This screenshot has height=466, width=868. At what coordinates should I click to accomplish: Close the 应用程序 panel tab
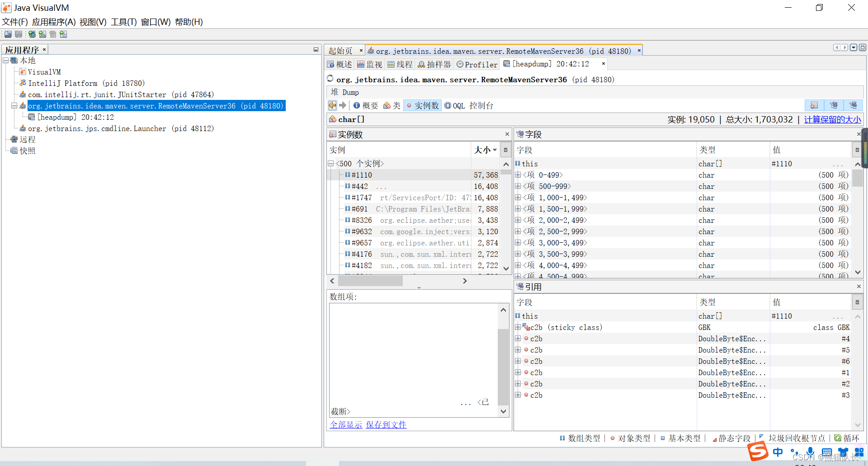pyautogui.click(x=44, y=50)
